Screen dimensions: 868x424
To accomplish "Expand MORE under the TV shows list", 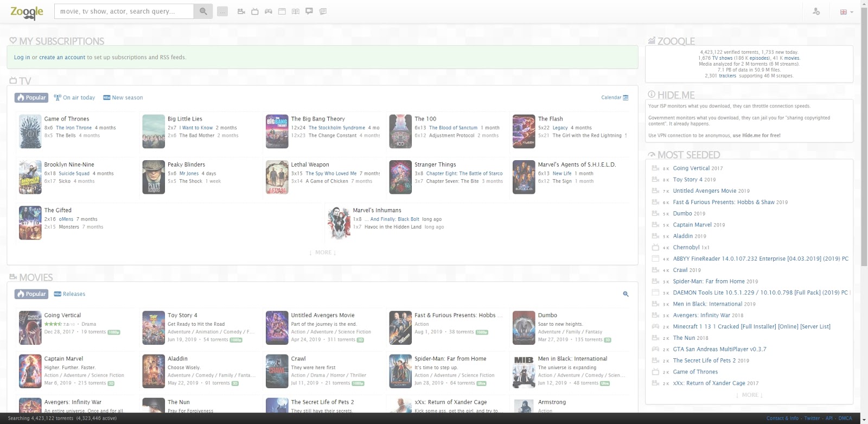I will (x=323, y=252).
